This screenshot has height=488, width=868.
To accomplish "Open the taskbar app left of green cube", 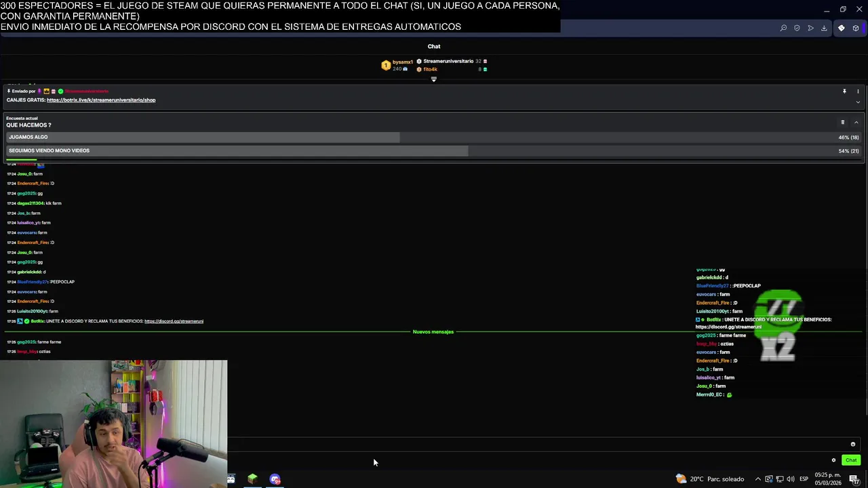I will point(231,479).
